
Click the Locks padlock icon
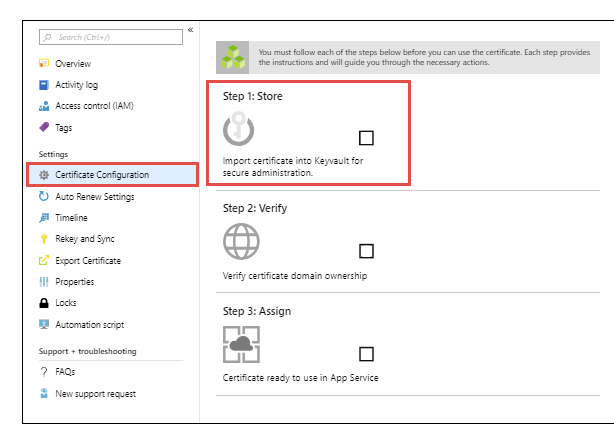44,303
